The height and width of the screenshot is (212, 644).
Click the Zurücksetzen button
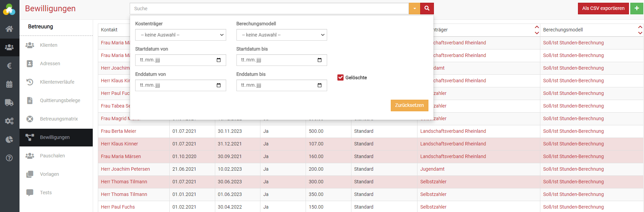[x=409, y=105]
